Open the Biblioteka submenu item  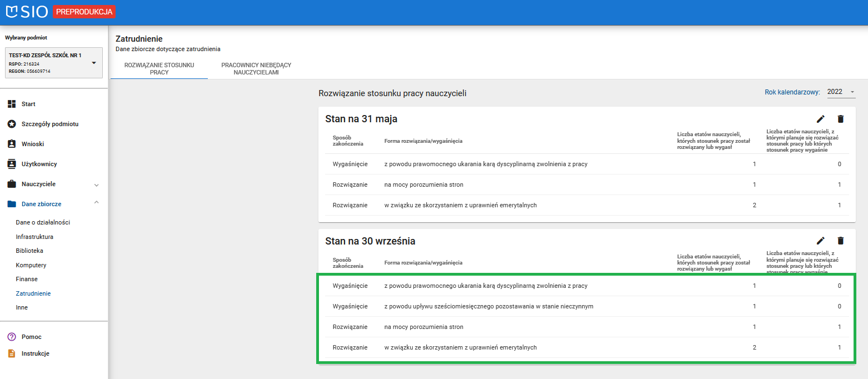(29, 251)
